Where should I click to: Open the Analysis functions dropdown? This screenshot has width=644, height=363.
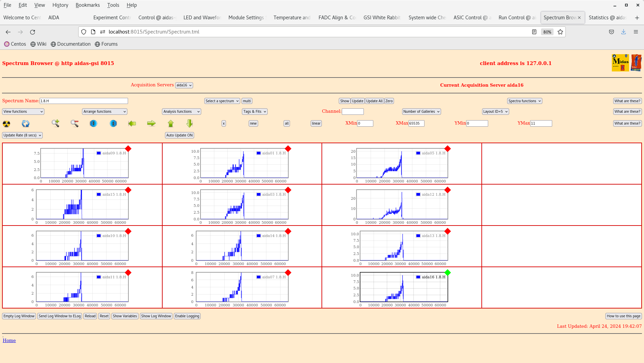[182, 111]
